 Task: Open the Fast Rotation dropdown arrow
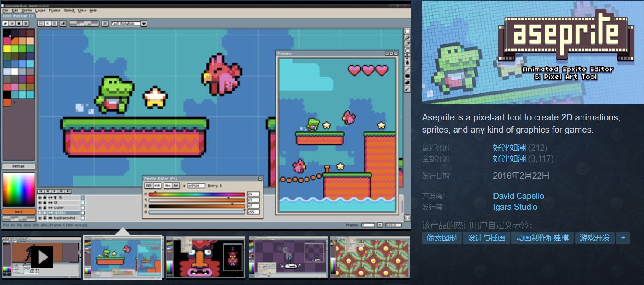[143, 23]
